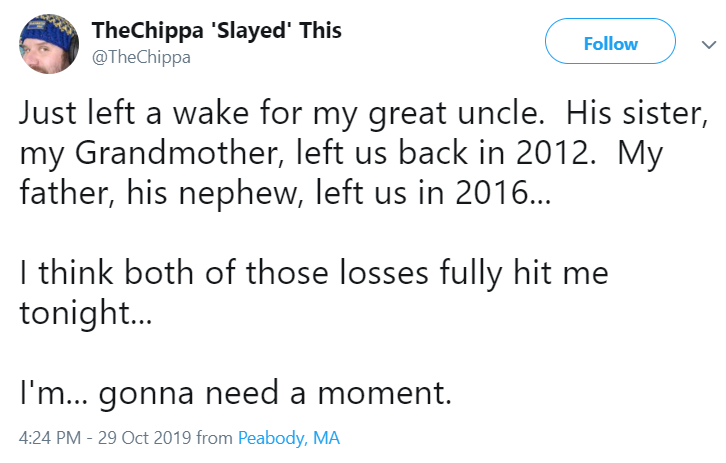Click the tweet's first paragraph about the wake
Screen dimensions: 726x463
[363, 153]
